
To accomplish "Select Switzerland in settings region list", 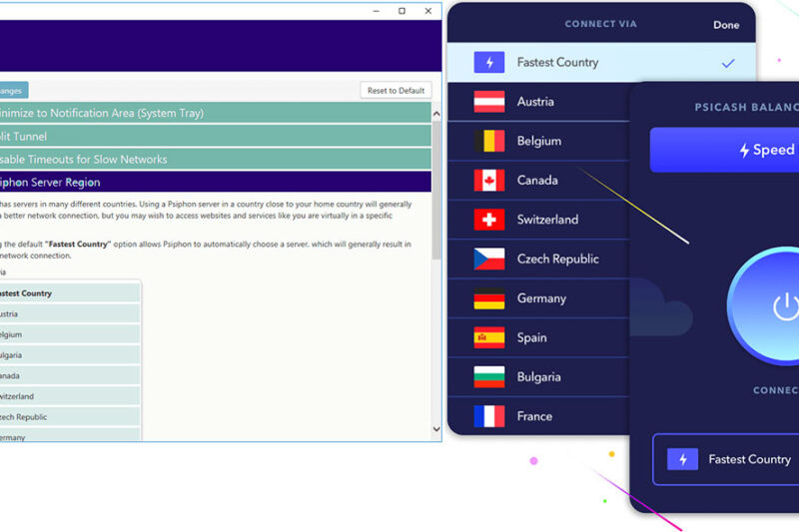I will click(70, 396).
